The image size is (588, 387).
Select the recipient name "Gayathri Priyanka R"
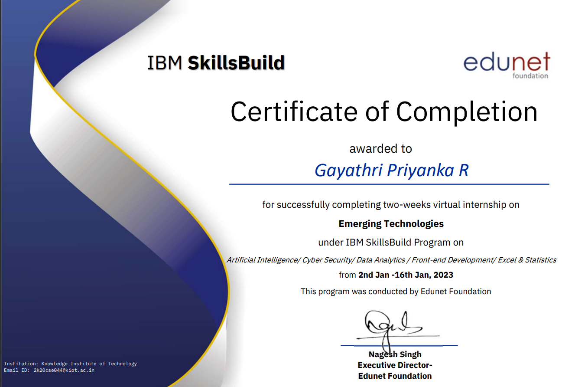[x=391, y=171]
